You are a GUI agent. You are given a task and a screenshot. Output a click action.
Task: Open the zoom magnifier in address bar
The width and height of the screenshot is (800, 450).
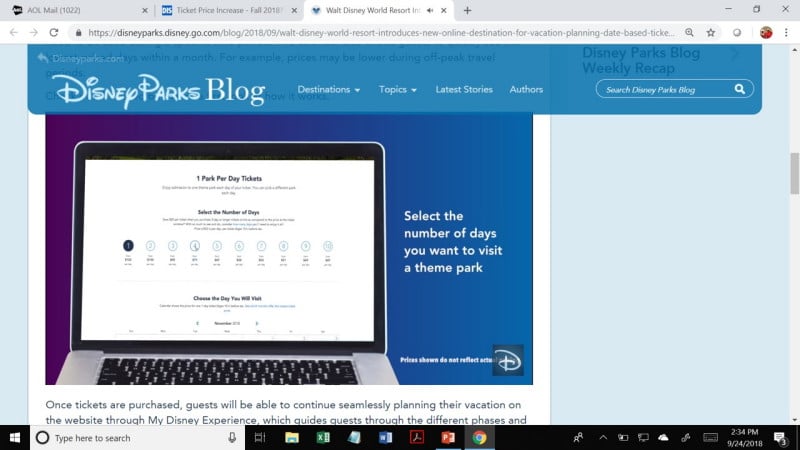coord(689,33)
